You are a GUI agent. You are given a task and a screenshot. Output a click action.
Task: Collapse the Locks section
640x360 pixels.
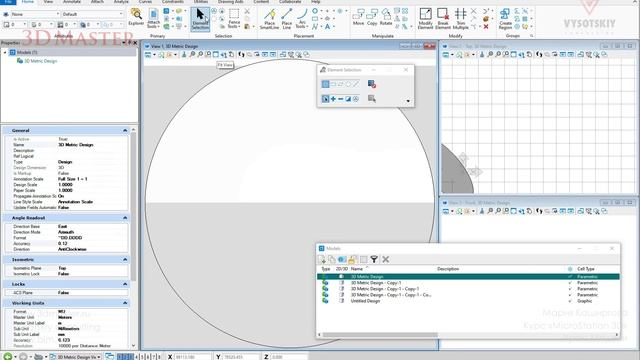[x=125, y=284]
